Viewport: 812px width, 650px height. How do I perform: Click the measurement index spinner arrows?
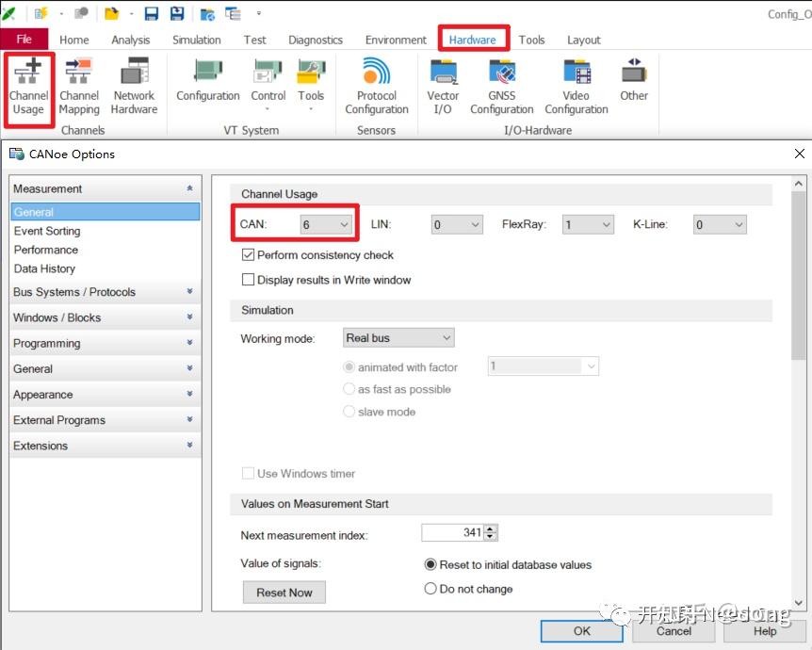[x=491, y=532]
